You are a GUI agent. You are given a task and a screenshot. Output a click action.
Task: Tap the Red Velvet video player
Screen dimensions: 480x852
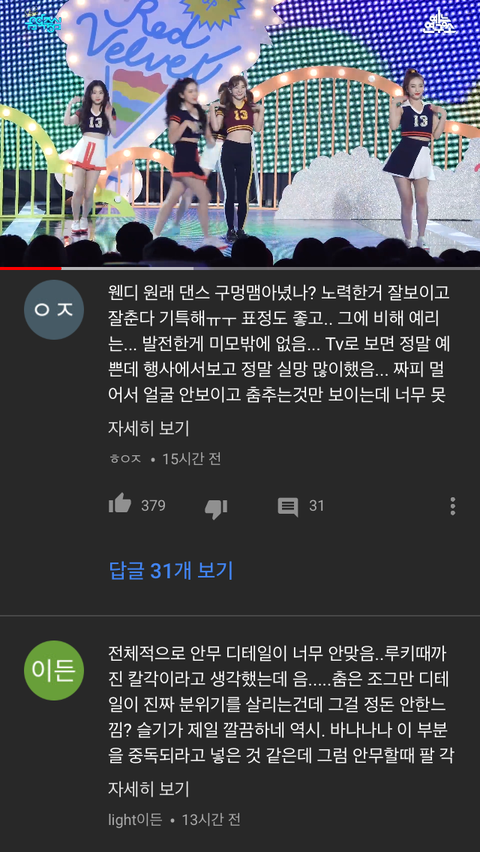240,133
